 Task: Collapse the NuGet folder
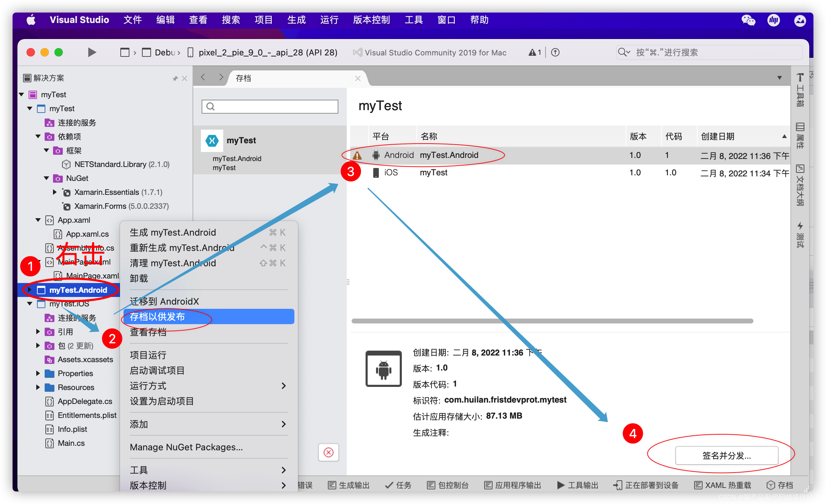tap(47, 178)
